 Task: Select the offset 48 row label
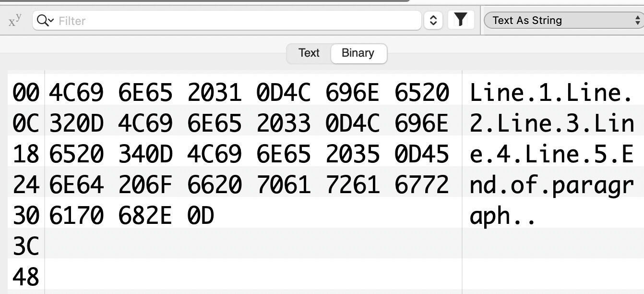pos(26,277)
